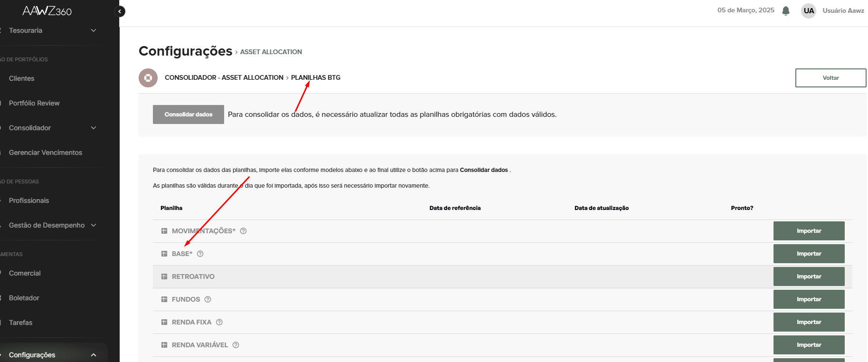Expand the Tesouraria sidebar menu
The height and width of the screenshot is (362, 868).
(94, 30)
